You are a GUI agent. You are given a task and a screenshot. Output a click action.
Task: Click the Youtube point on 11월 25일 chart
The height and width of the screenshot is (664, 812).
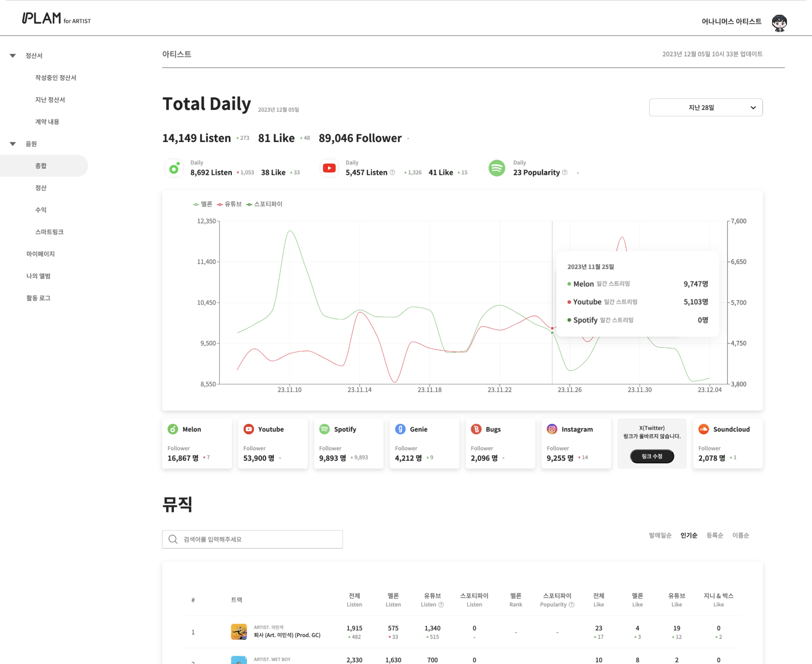[552, 328]
